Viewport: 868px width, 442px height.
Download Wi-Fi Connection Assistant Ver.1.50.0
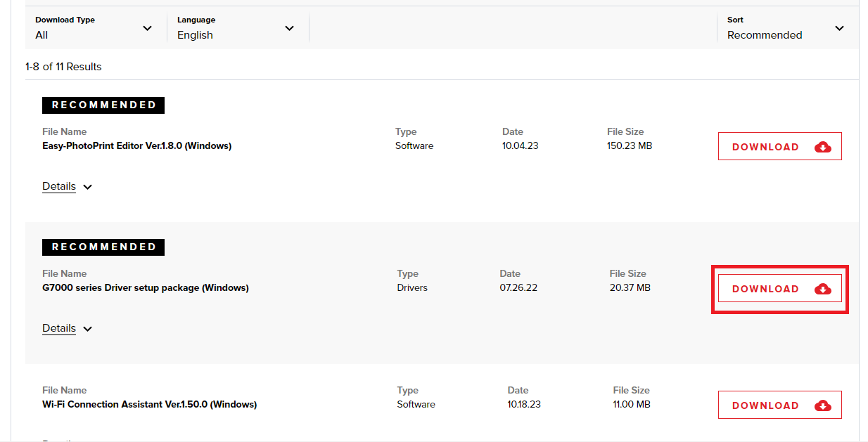click(779, 405)
